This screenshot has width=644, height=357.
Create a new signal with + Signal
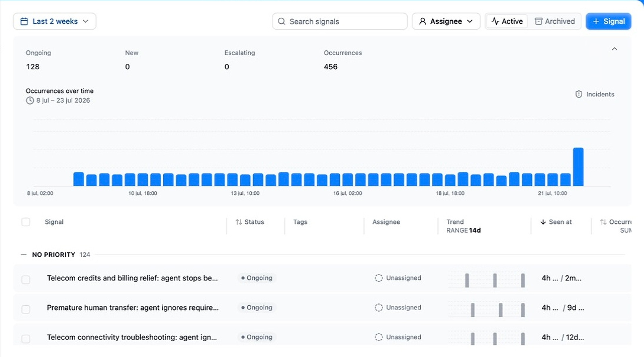pyautogui.click(x=609, y=21)
